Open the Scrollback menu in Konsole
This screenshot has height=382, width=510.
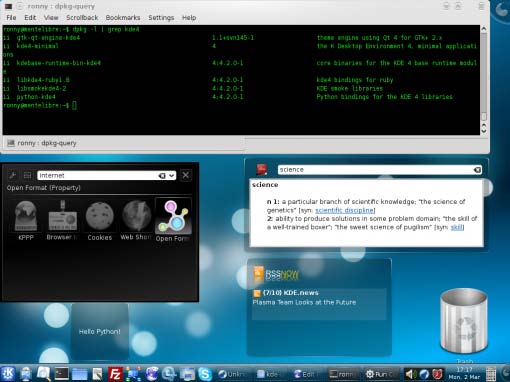82,18
